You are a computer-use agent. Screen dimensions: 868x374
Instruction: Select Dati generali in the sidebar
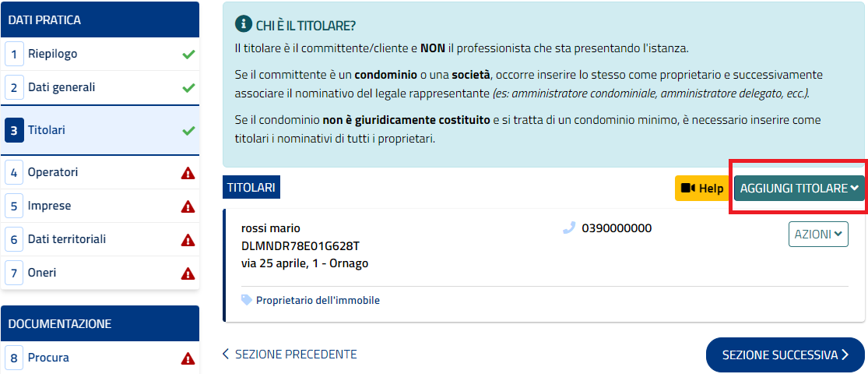tap(61, 88)
